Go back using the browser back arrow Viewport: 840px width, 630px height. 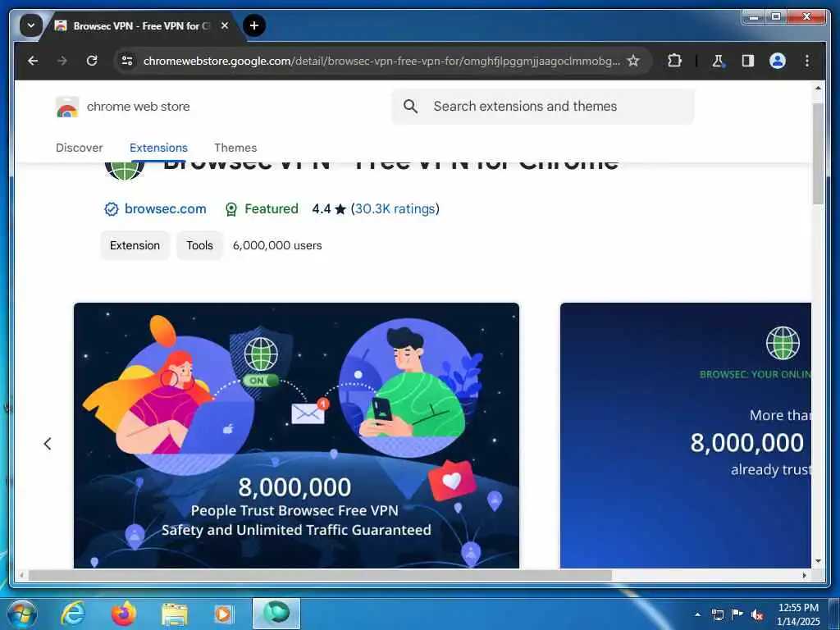click(x=33, y=61)
